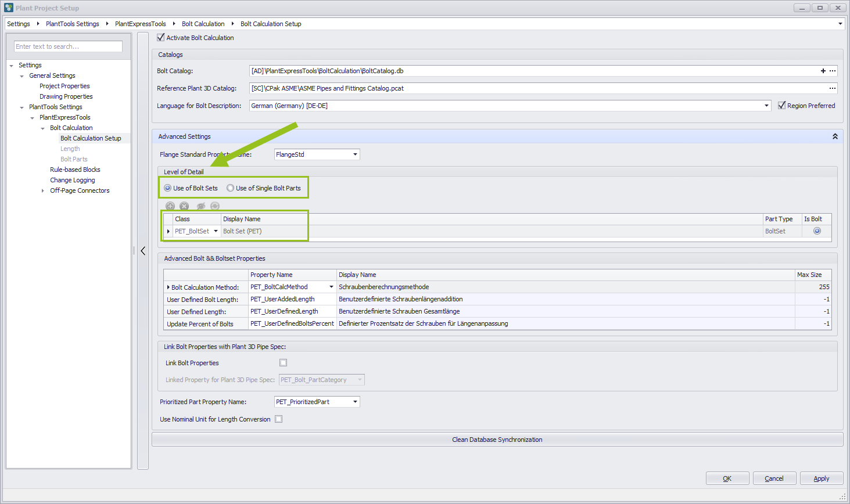The height and width of the screenshot is (504, 850).
Task: Click the crossed-eye hide icon
Action: click(x=201, y=206)
